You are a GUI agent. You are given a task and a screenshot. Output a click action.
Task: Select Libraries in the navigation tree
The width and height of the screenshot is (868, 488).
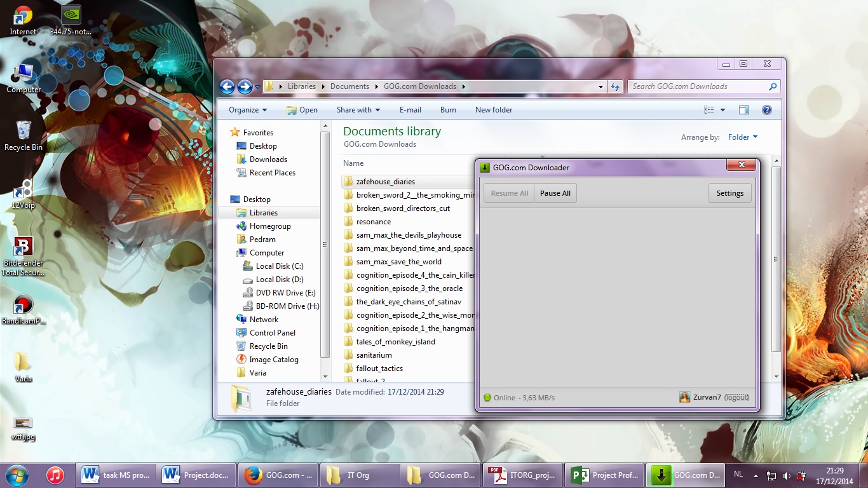pos(263,213)
